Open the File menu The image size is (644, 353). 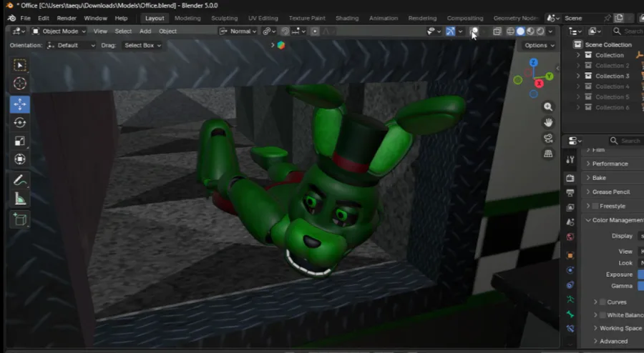(25, 18)
